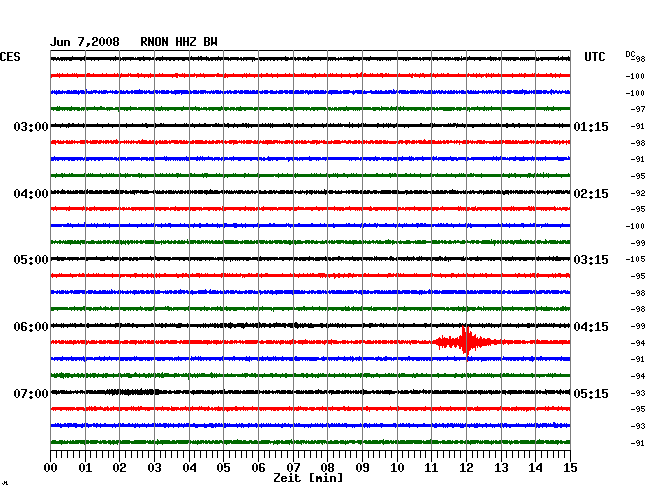Click UTC time label "04:15"
Screen dimensions: 650x494
click(x=591, y=327)
